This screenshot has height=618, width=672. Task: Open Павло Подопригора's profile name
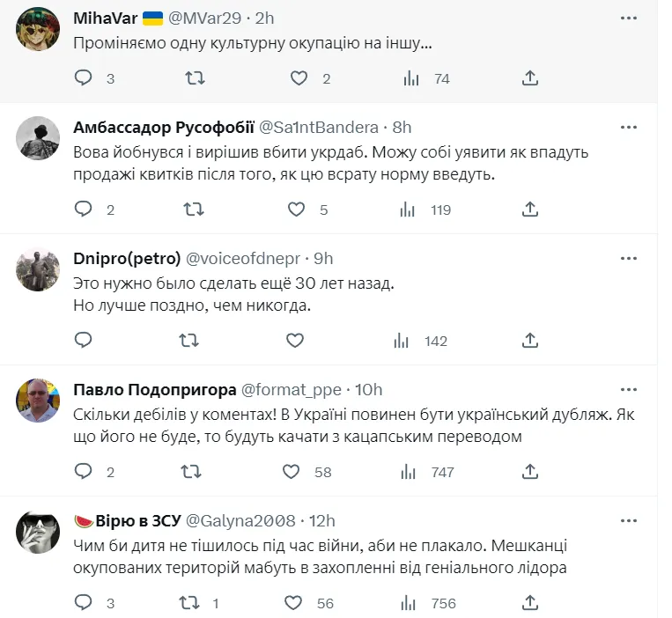tap(153, 390)
